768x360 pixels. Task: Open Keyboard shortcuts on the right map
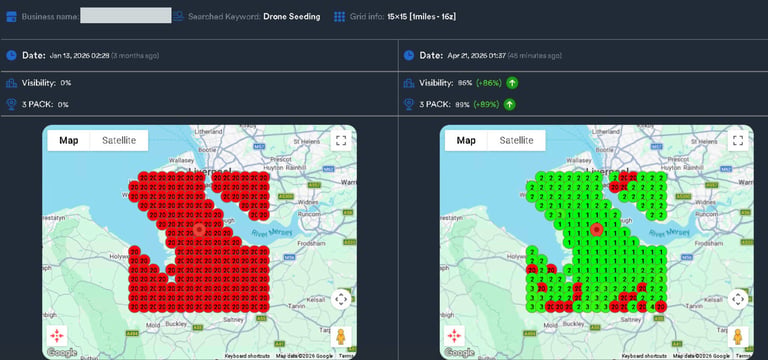point(644,356)
